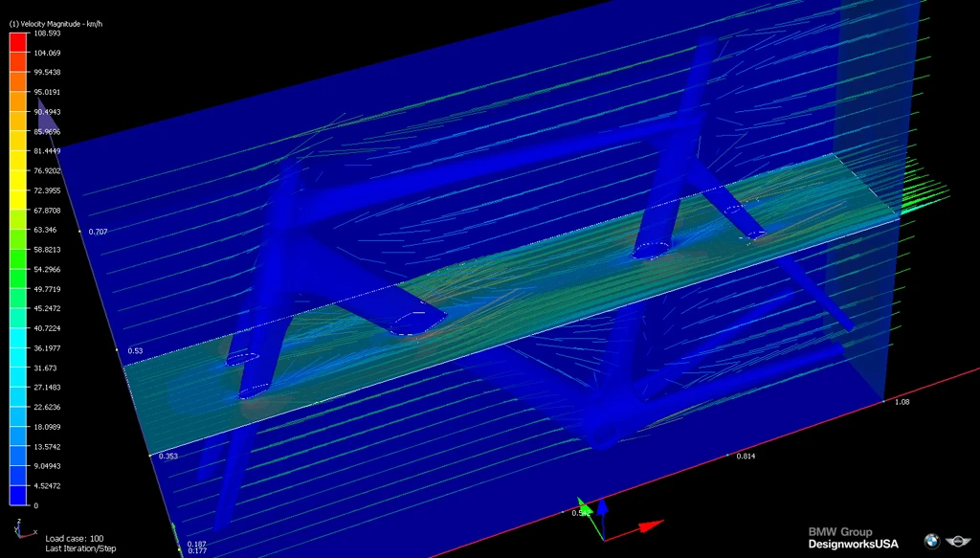Click the BMW Group text
This screenshot has width=980, height=558.
click(840, 532)
